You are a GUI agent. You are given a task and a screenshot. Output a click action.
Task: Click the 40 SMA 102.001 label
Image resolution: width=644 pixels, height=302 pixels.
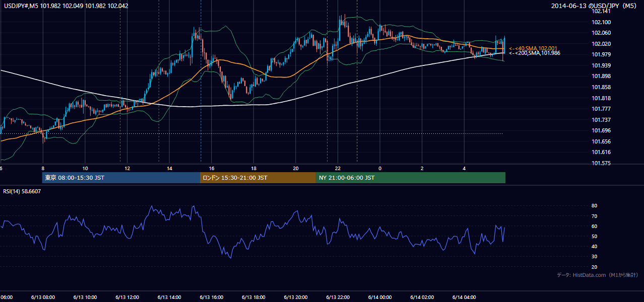point(533,48)
